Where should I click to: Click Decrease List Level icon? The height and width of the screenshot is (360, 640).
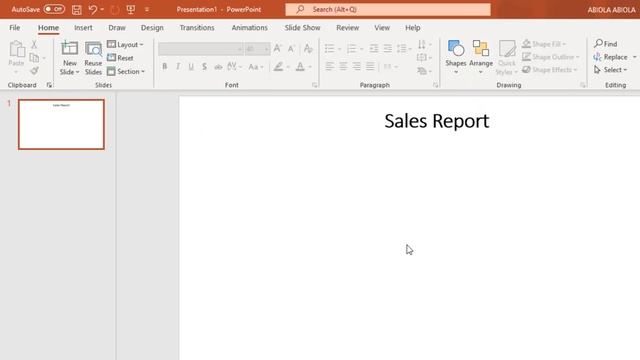pos(373,49)
